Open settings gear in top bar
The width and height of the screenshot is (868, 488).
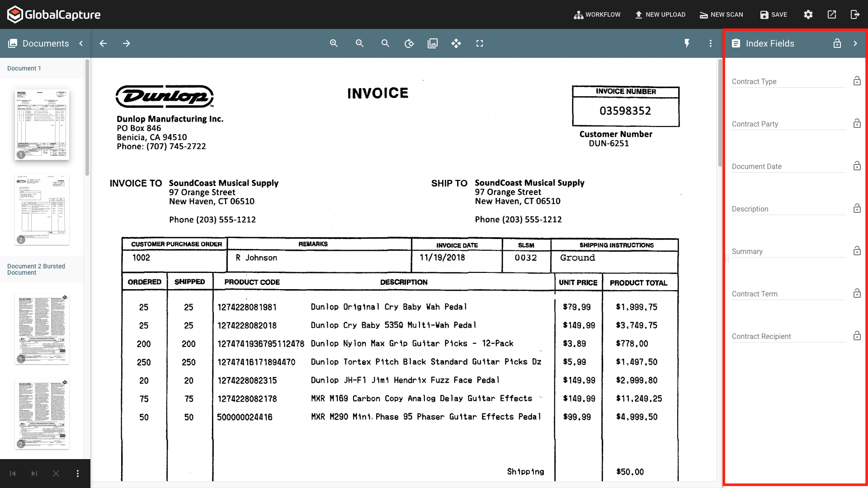[x=808, y=14]
